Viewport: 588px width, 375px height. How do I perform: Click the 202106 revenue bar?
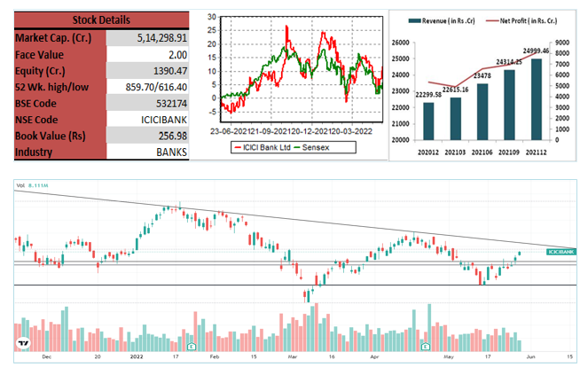482,112
